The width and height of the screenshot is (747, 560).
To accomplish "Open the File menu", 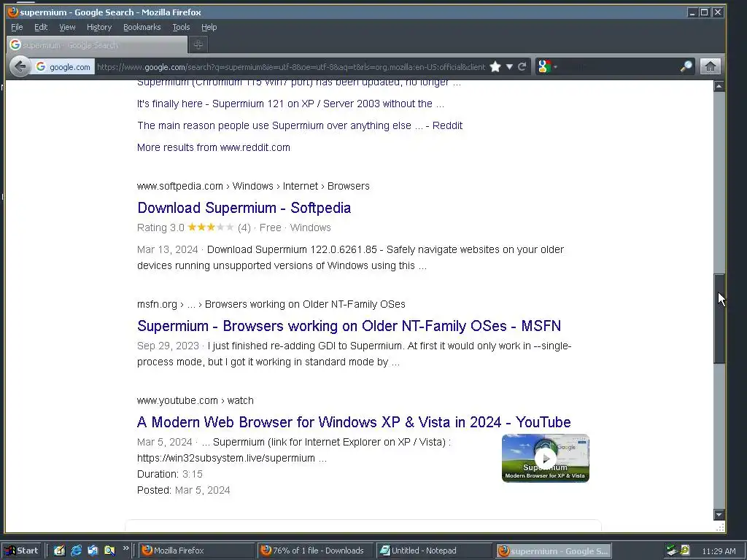I will [x=17, y=27].
